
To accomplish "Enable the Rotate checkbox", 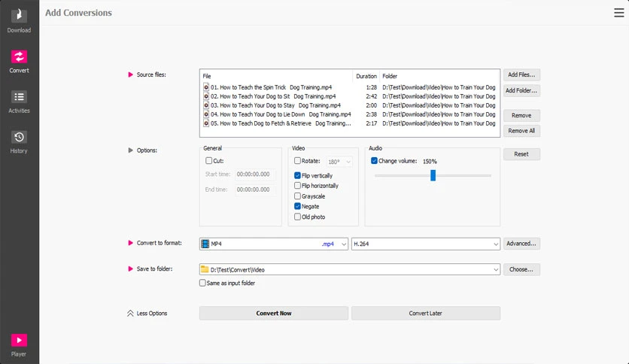I will [297, 160].
